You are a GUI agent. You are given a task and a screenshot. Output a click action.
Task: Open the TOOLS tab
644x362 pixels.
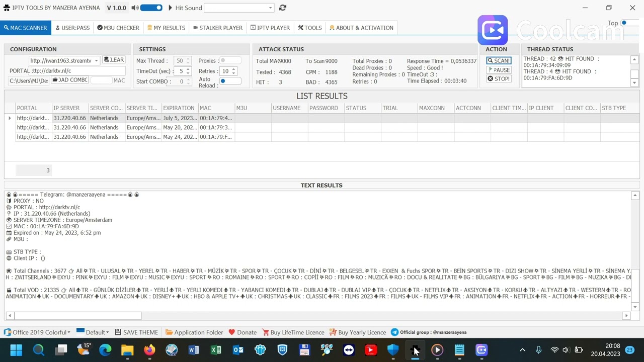tap(309, 28)
